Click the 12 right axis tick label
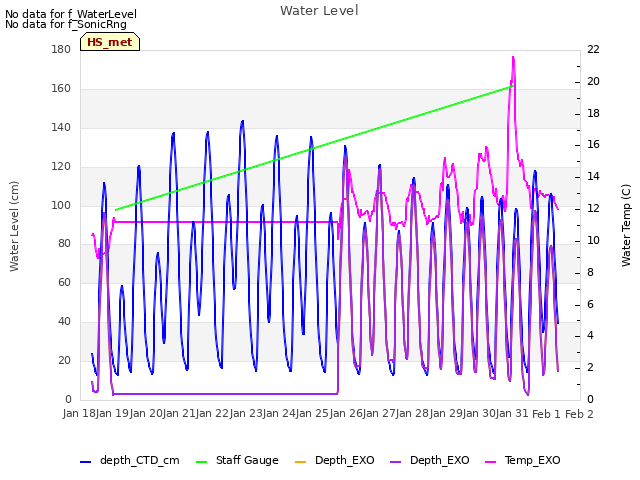 (x=593, y=209)
